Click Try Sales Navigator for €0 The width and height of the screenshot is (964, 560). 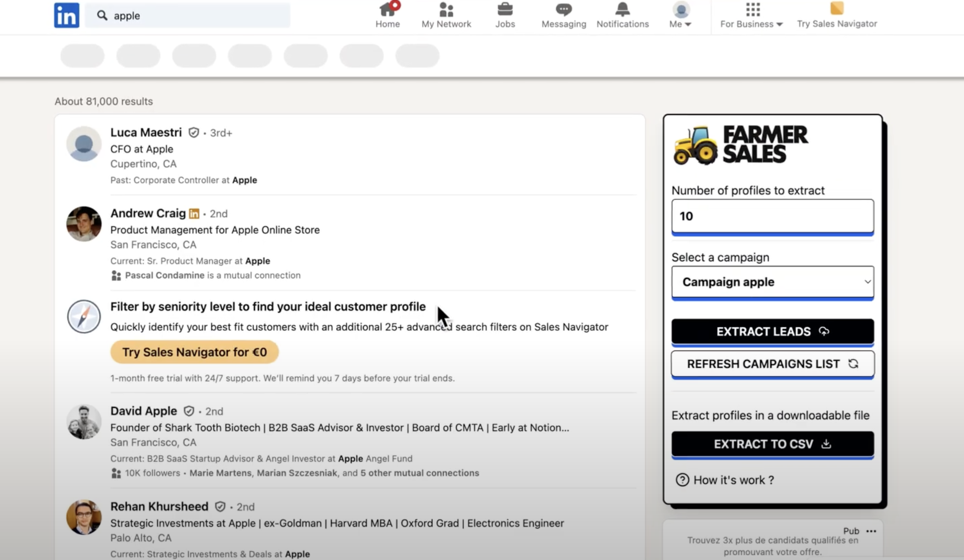point(194,352)
